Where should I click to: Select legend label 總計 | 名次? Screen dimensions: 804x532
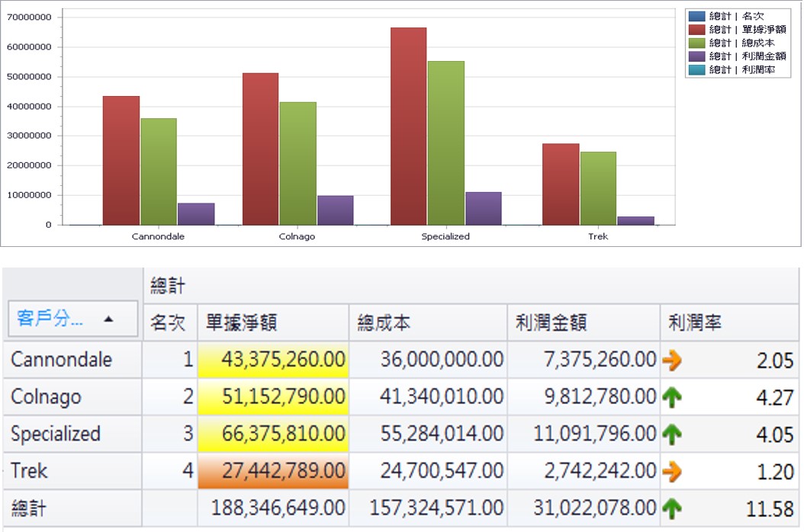pyautogui.click(x=736, y=17)
